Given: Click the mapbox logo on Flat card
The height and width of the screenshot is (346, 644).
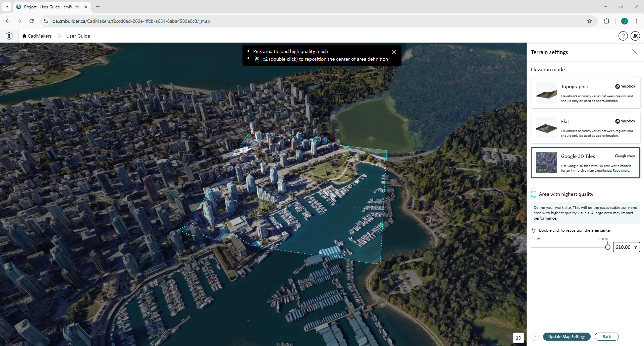Looking at the screenshot, I should tap(625, 121).
